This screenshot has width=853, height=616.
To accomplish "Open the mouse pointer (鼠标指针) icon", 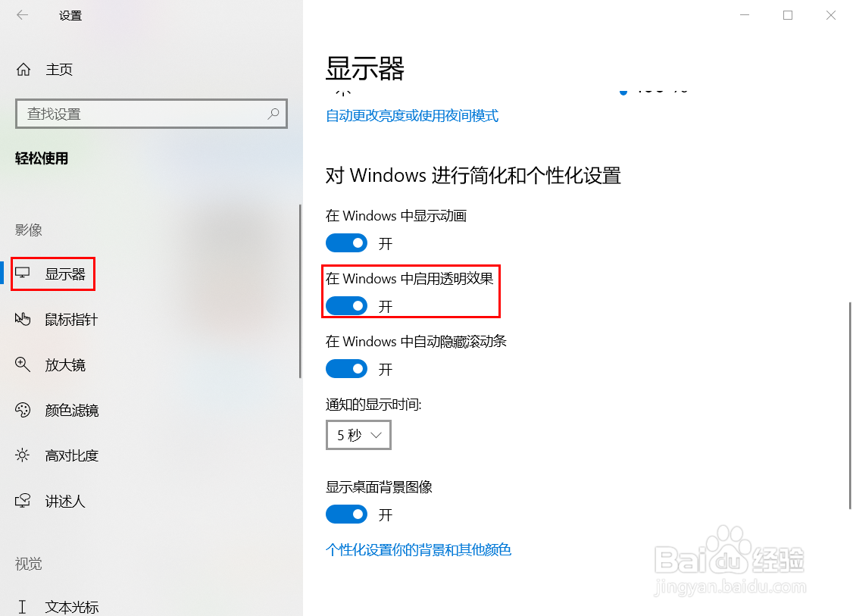I will [22, 319].
